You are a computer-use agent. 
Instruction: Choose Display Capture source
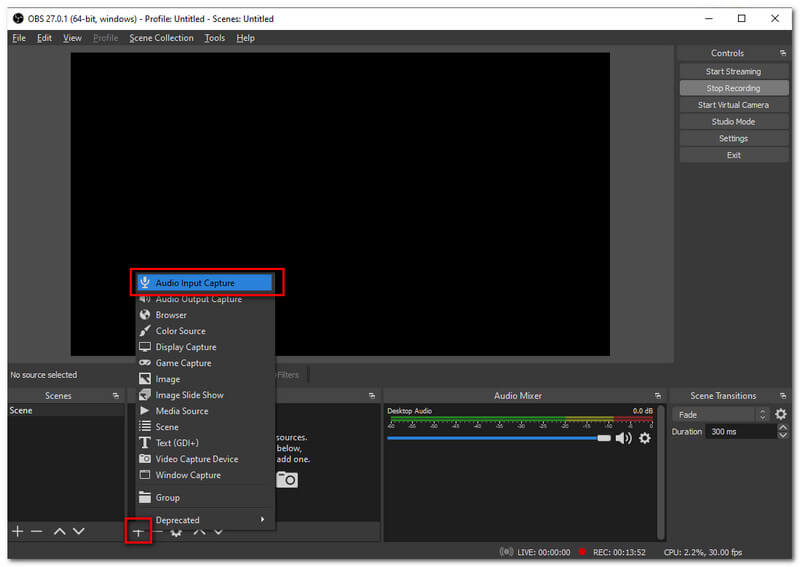click(186, 347)
